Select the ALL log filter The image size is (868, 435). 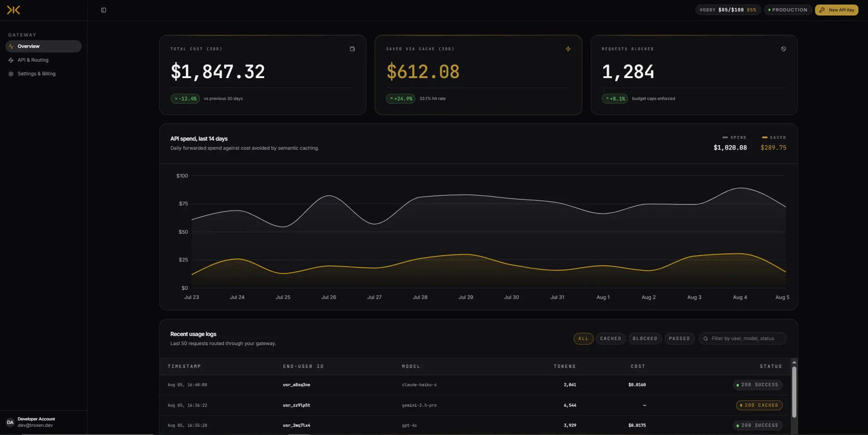583,339
